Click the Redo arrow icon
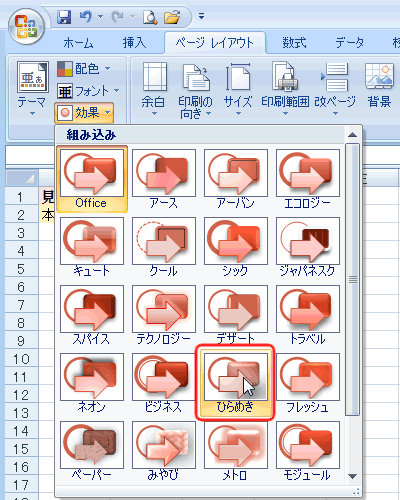400x500 pixels. tap(118, 17)
